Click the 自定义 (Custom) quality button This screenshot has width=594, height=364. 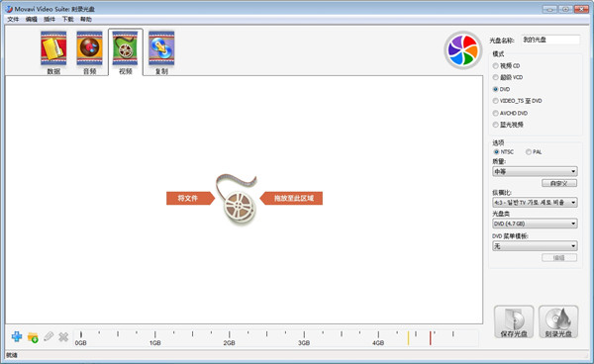coord(559,183)
